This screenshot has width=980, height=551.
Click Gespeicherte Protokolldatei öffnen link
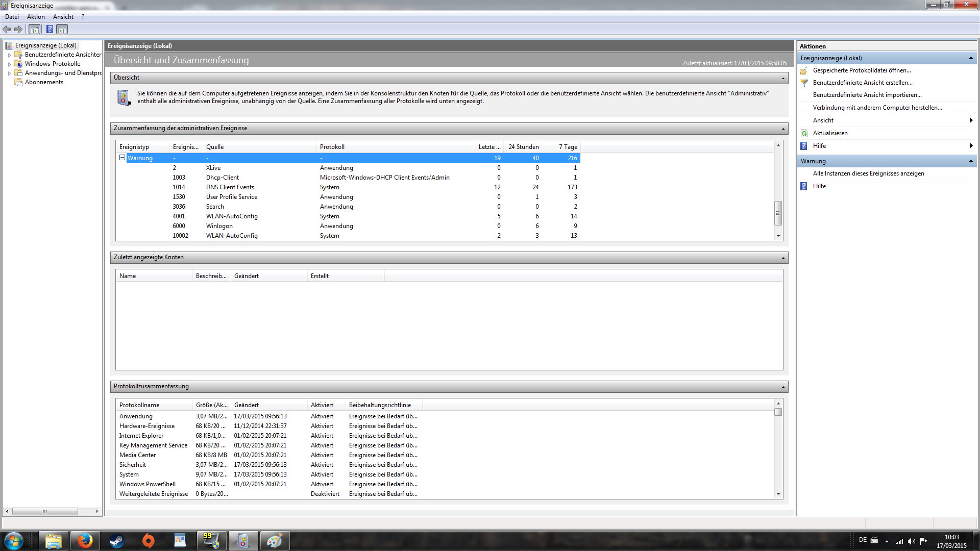tap(862, 70)
